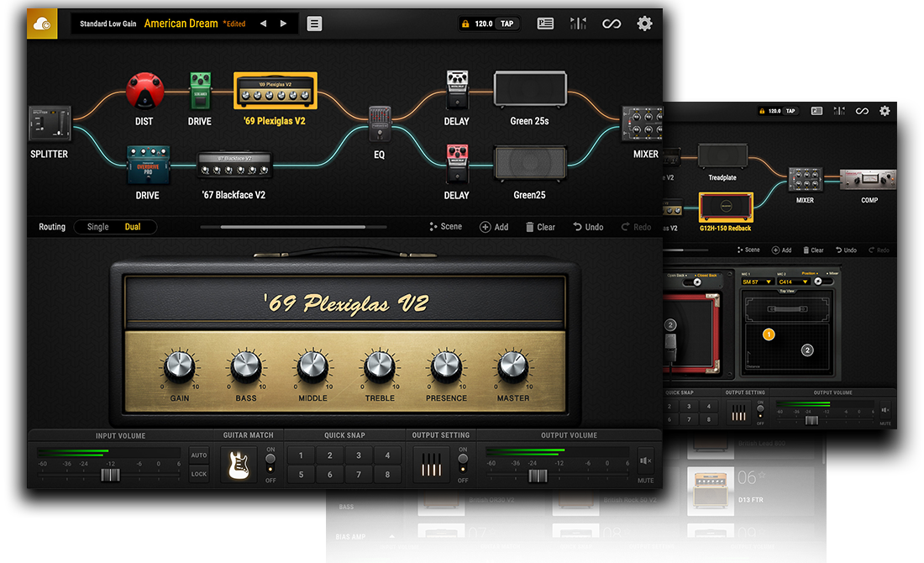Viewport: 924px width, 563px height.
Task: Open the looper infinity icon in front window
Action: pyautogui.click(x=611, y=24)
